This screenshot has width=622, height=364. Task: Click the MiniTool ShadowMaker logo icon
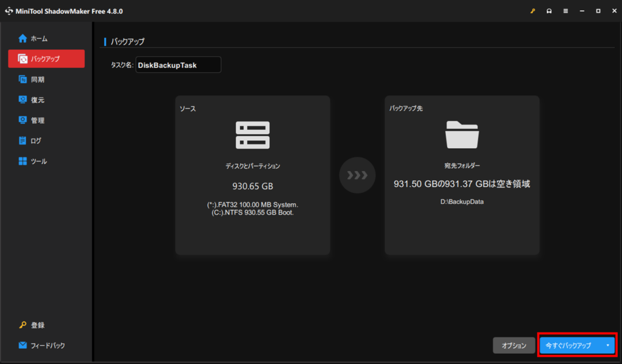tap(9, 11)
